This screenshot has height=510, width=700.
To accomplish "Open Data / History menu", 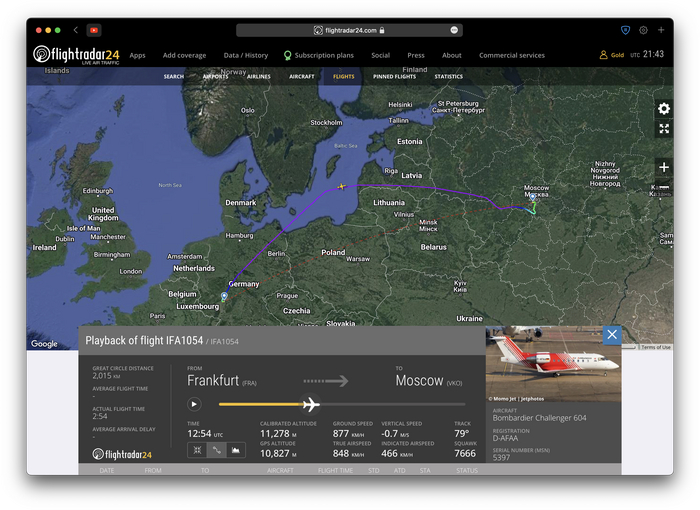I will click(246, 55).
